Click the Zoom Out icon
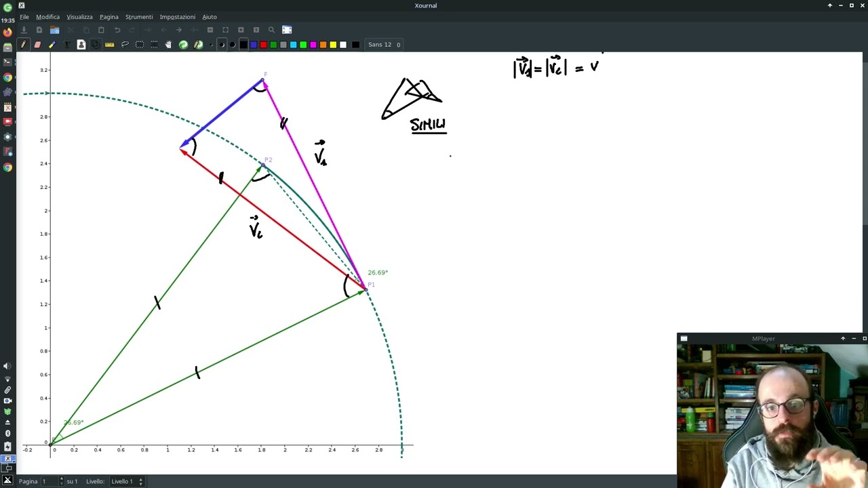This screenshot has width=868, height=488. (x=210, y=30)
